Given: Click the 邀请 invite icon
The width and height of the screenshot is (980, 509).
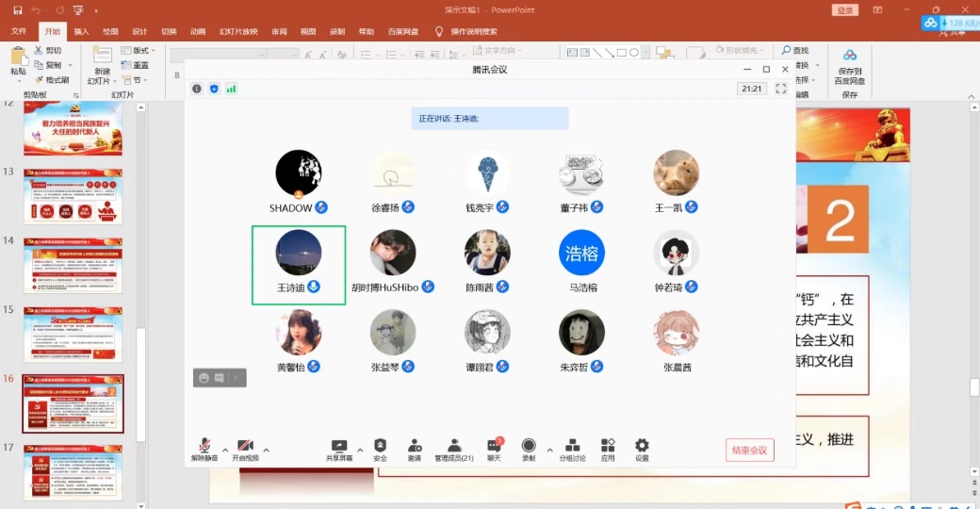Looking at the screenshot, I should pyautogui.click(x=415, y=446).
